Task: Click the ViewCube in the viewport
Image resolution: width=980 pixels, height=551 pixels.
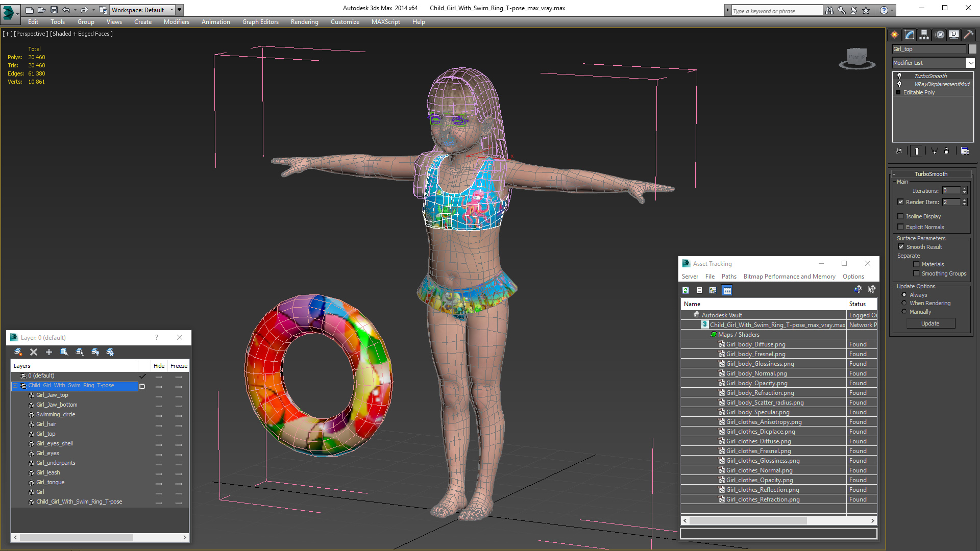Action: [857, 58]
